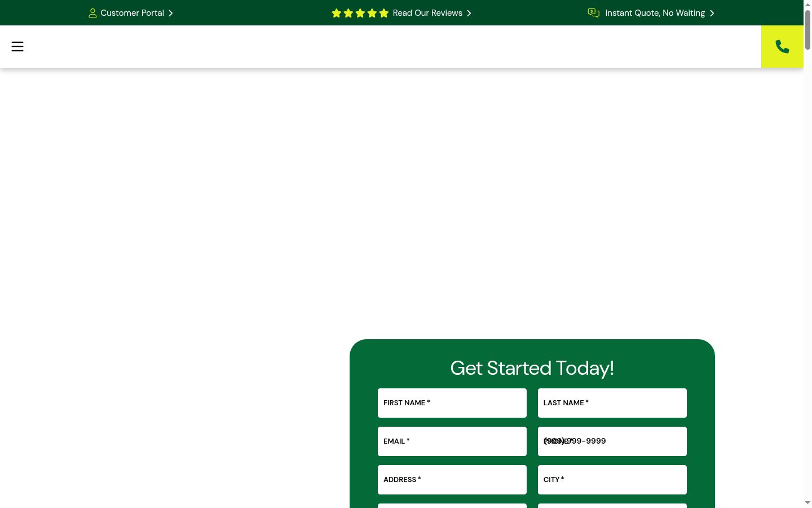
Task: Click the scrollbar down arrow
Action: click(807, 502)
